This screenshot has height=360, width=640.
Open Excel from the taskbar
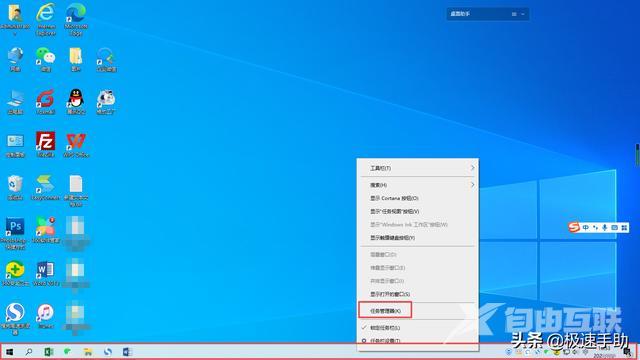tap(49, 352)
